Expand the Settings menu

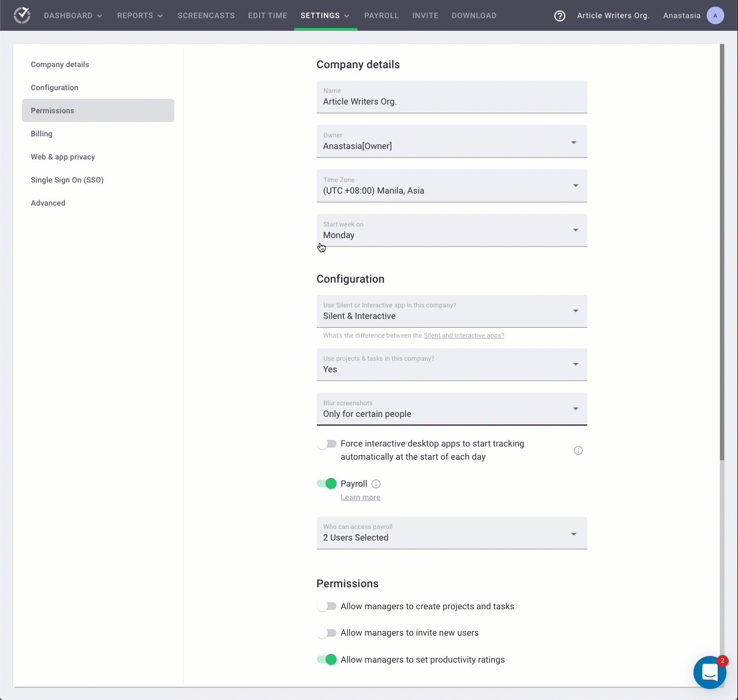(325, 15)
